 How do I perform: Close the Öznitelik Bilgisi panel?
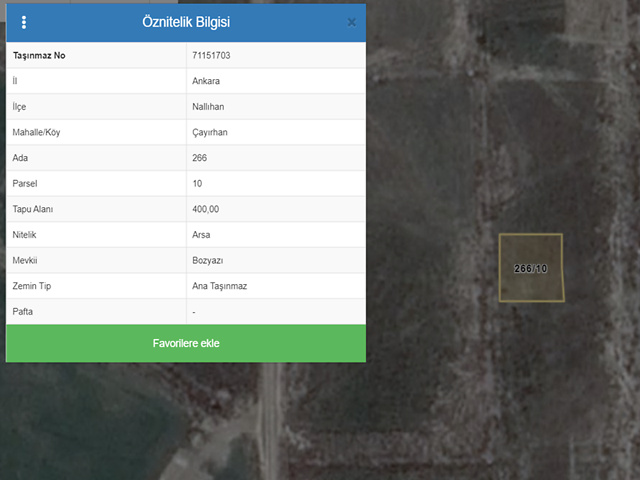coord(351,22)
